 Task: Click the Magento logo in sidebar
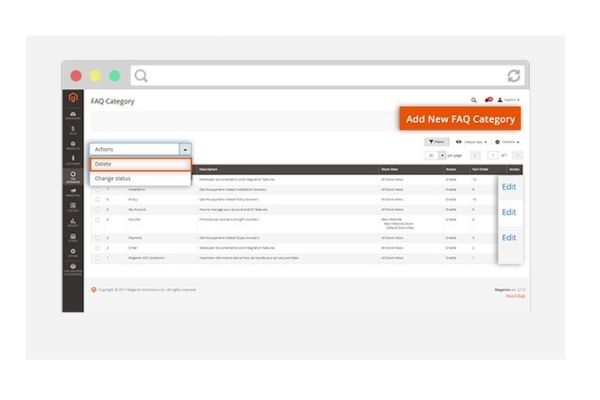coord(73,98)
